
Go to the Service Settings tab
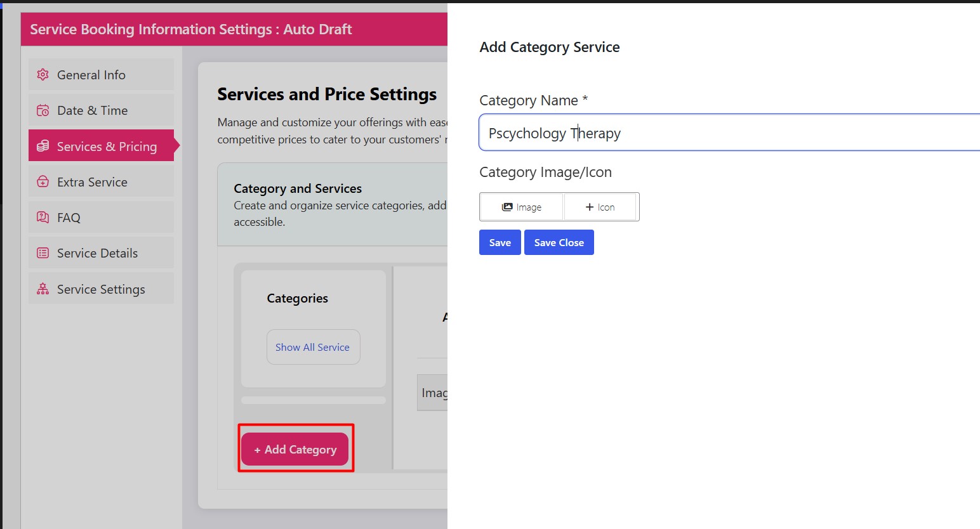tap(101, 289)
